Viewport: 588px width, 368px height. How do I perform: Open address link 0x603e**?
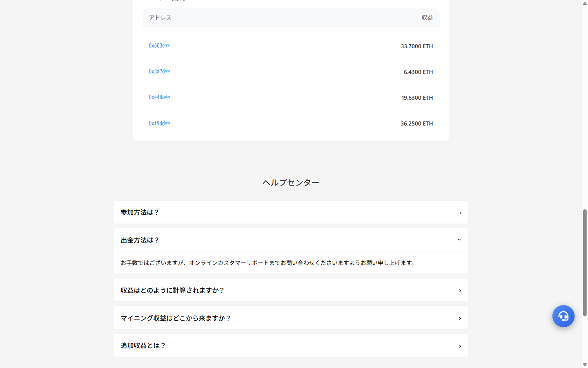click(159, 46)
